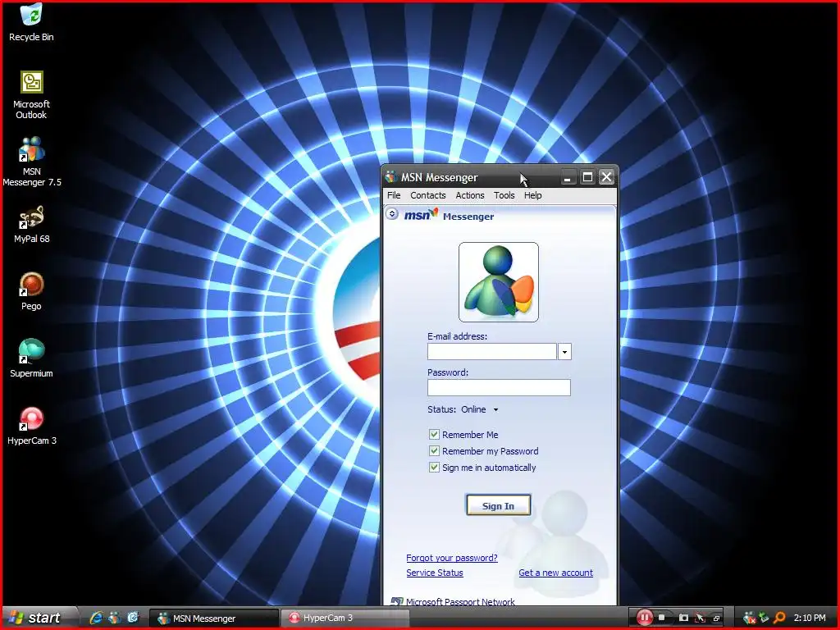Viewport: 840px width, 630px height.
Task: Select the MSN Messenger 7.5 desktop shortcut
Action: (32, 162)
